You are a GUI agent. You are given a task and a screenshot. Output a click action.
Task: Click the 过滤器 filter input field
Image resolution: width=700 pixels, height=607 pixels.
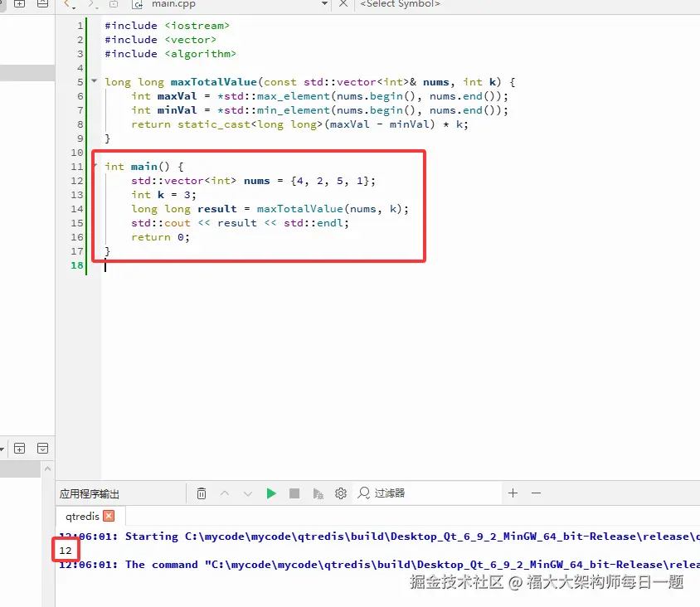(429, 493)
